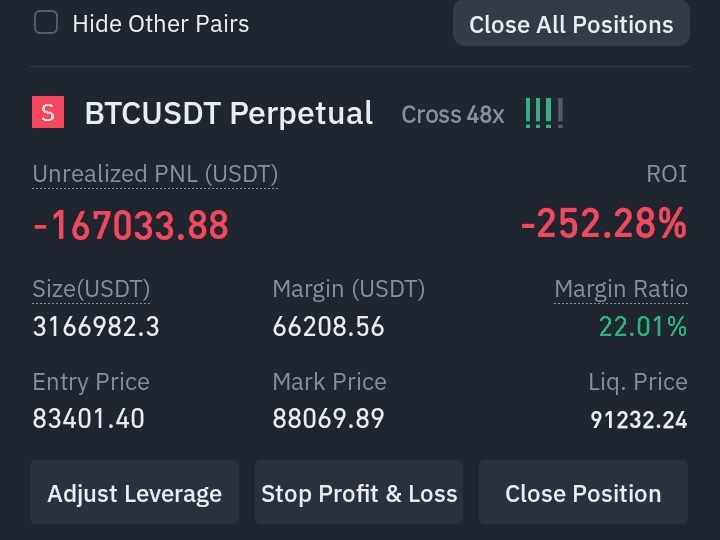Click the 91232.24 liquidation price value
Screen dimensions: 720x540
639,420
